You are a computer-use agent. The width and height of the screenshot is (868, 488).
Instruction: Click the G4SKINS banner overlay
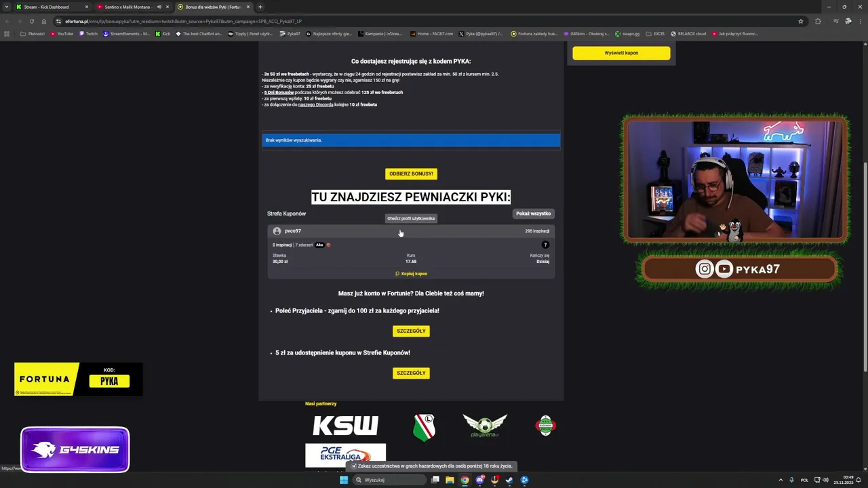click(x=75, y=450)
